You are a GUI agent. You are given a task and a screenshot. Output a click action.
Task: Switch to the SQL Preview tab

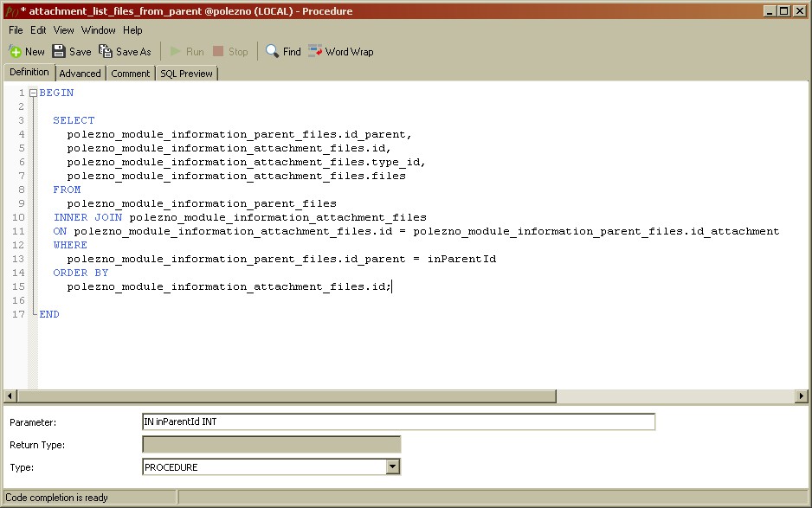[x=186, y=74]
